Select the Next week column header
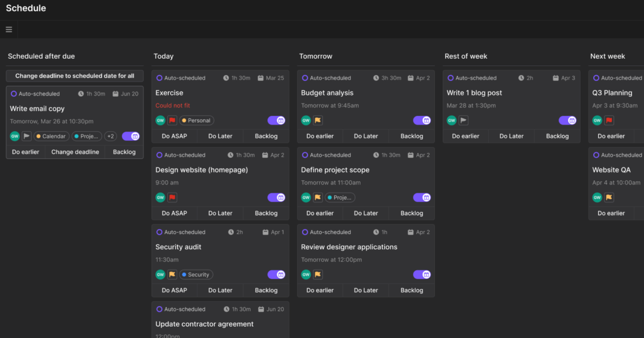 point(607,56)
